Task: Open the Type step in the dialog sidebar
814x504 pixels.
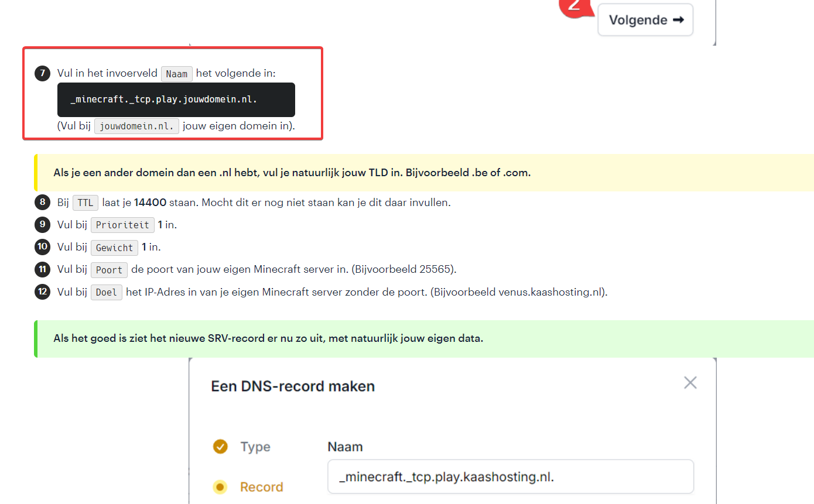Action: (x=255, y=447)
